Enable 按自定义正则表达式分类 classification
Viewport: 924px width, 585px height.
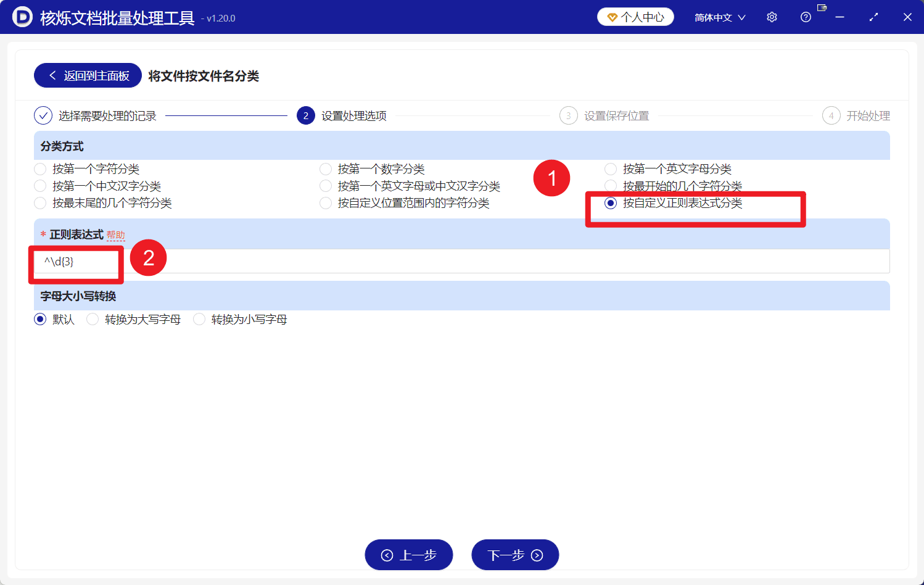[611, 202]
